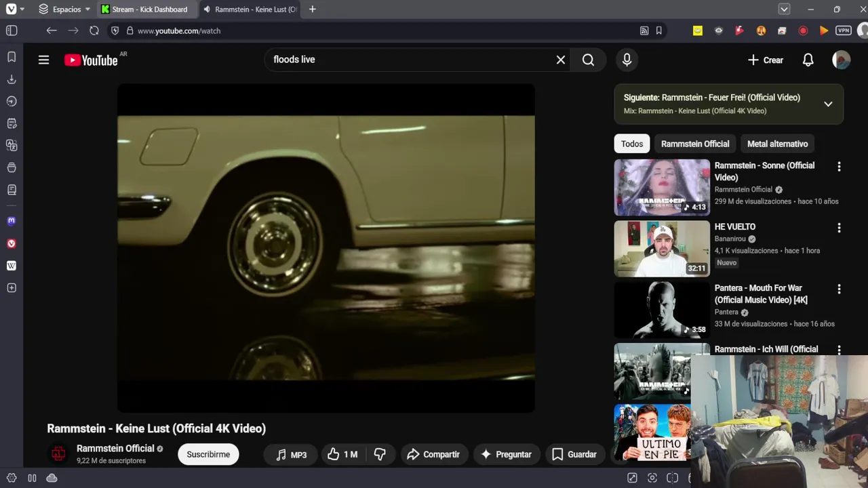Switch to Stream - Kick Dashboard tab
The width and height of the screenshot is (868, 488).
coord(148,9)
